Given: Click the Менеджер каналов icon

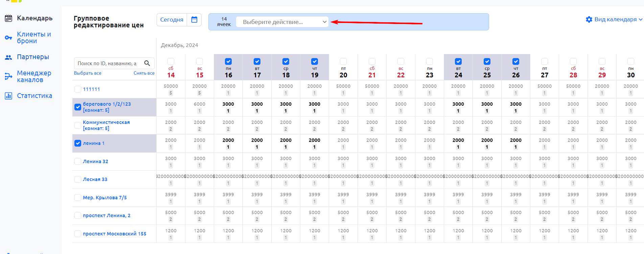Looking at the screenshot, I should coord(8,76).
